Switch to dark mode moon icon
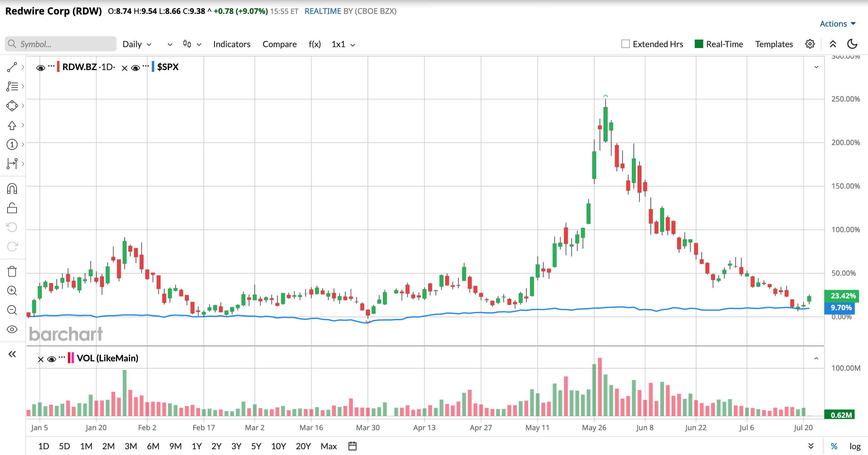Image resolution: width=868 pixels, height=455 pixels. pos(852,44)
